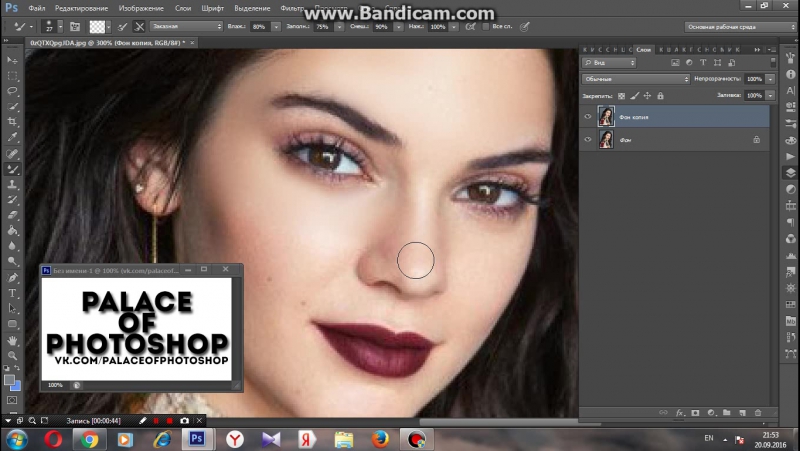Open the Слои menu
Image resolution: width=800 pixels, height=451 pixels.
183,8
